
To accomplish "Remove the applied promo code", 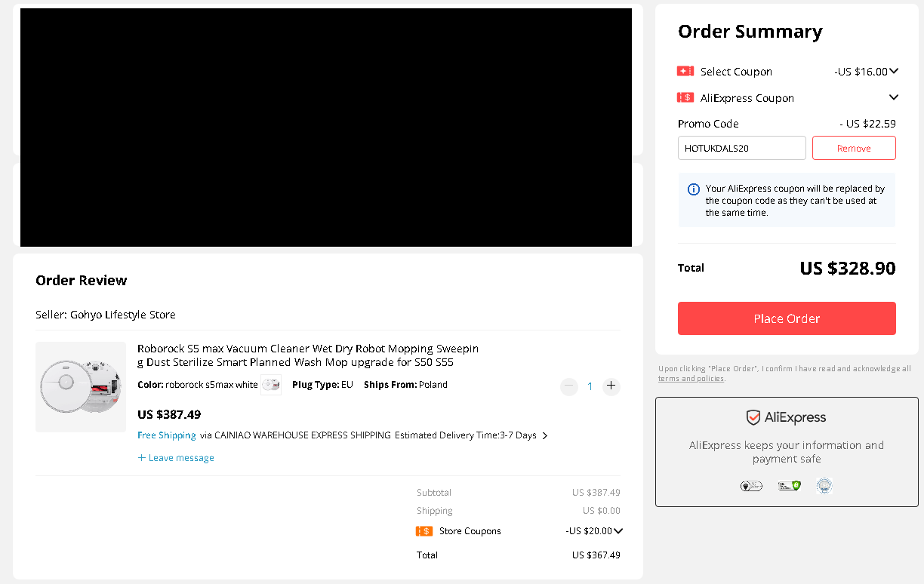I will click(x=854, y=149).
